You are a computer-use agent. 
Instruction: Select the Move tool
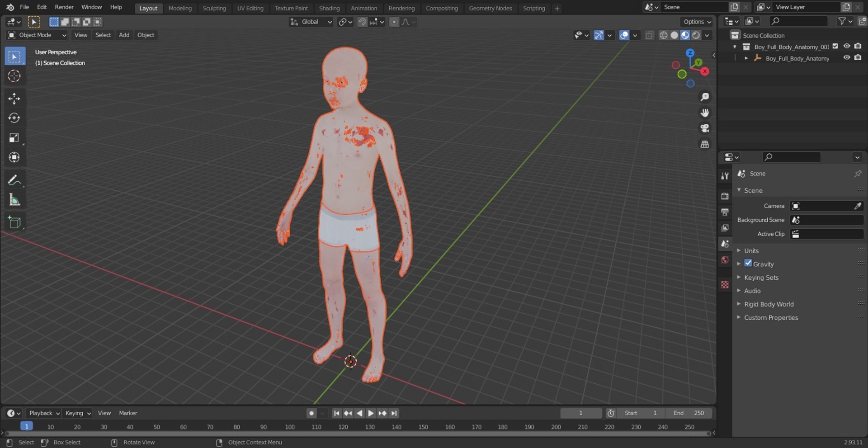pos(14,99)
